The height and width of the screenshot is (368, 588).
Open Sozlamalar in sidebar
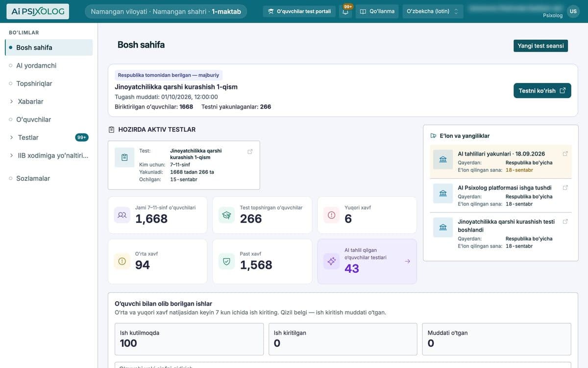[49, 178]
